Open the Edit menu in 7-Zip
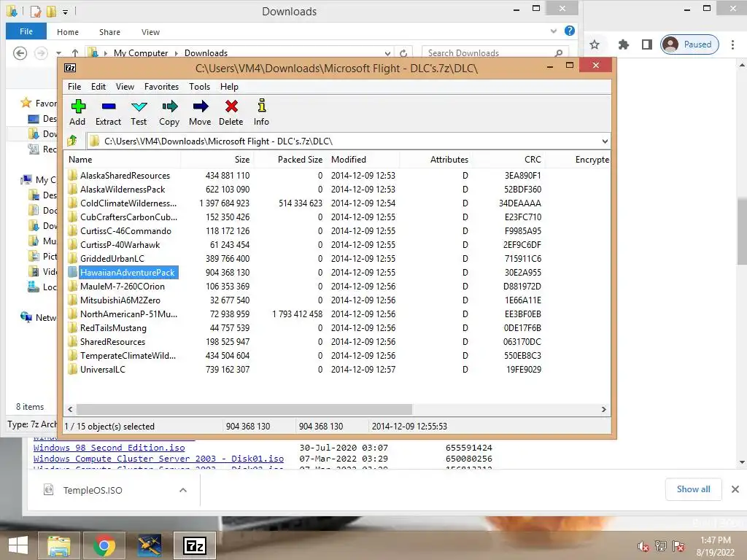Viewport: 747px width, 560px height. pyautogui.click(x=98, y=87)
